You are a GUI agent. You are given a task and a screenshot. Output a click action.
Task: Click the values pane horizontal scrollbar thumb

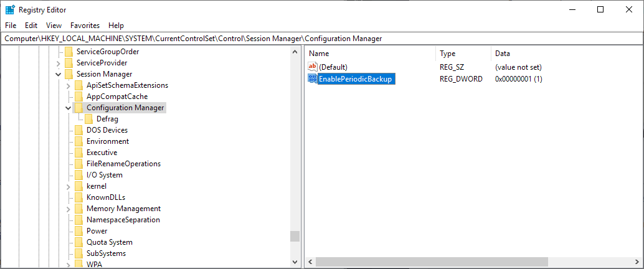432,262
